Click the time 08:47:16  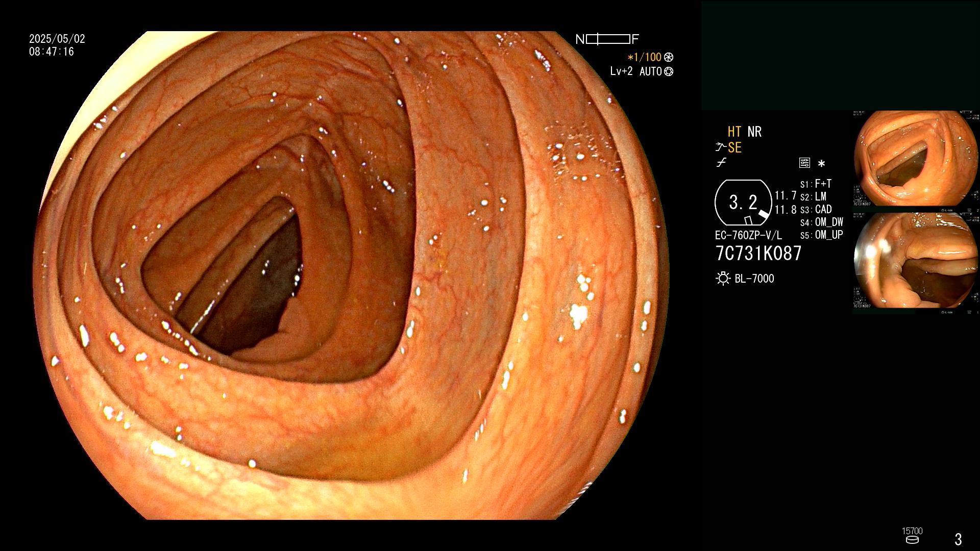click(52, 52)
